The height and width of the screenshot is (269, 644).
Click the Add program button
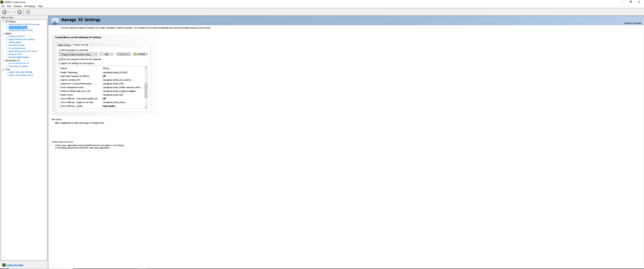[x=106, y=54]
